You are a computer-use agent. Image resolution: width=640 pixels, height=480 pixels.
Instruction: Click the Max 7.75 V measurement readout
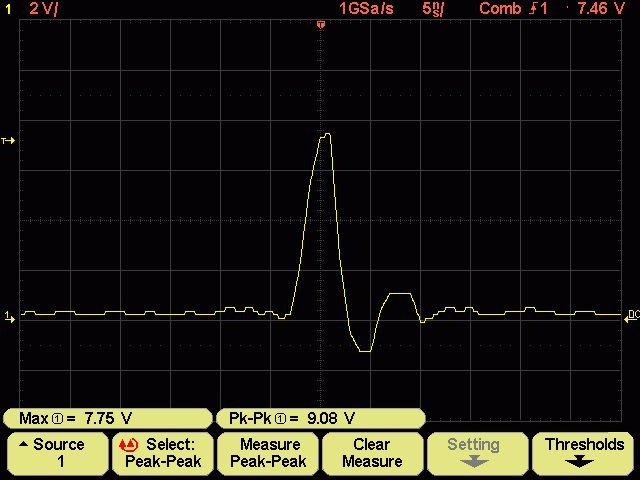107,418
